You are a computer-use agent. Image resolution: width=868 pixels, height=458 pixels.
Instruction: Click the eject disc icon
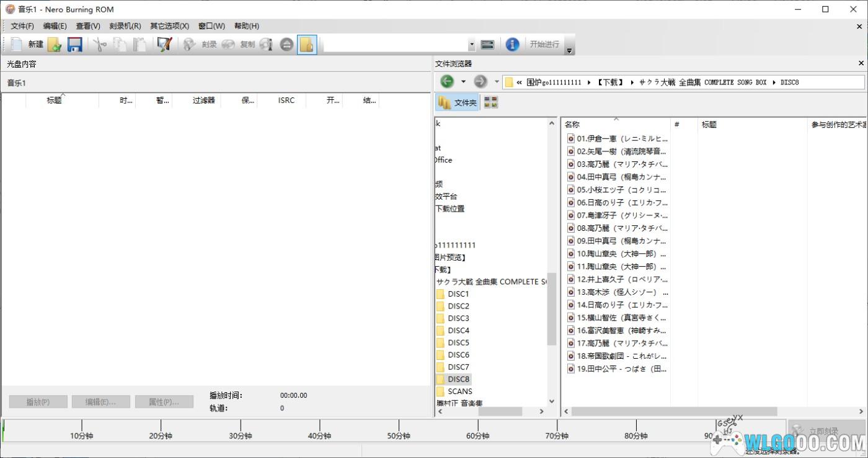pos(286,44)
